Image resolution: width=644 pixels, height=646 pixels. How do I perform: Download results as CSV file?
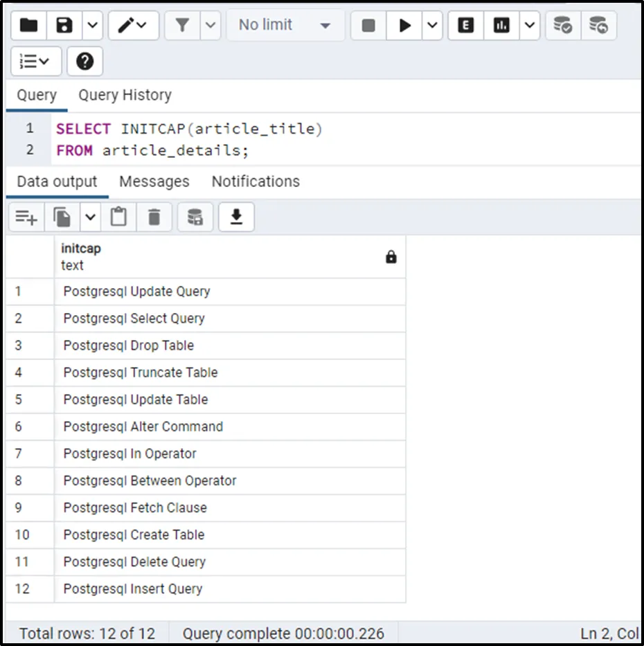(x=236, y=217)
